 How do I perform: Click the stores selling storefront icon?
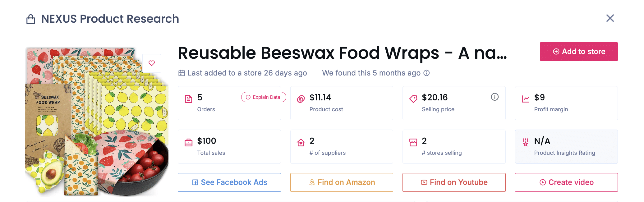point(413,142)
